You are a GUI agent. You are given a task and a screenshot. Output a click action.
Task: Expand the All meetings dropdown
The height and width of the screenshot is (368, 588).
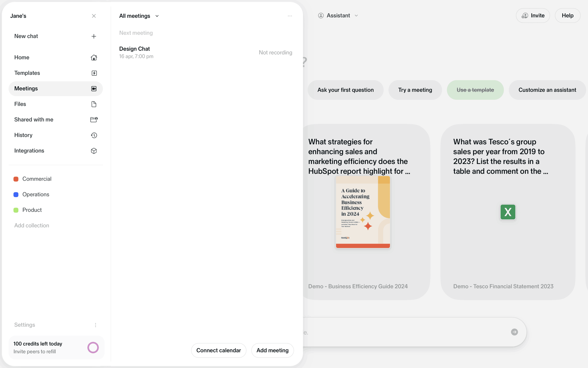pos(139,16)
